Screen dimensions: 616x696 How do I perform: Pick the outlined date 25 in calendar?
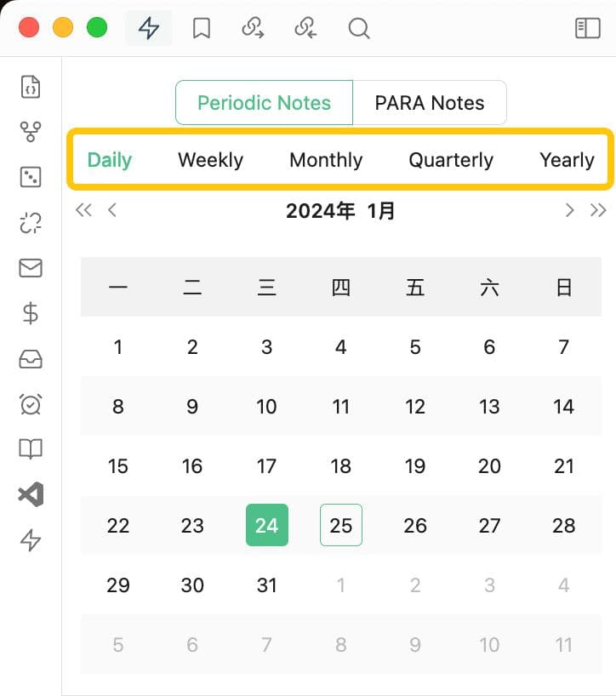click(x=340, y=525)
